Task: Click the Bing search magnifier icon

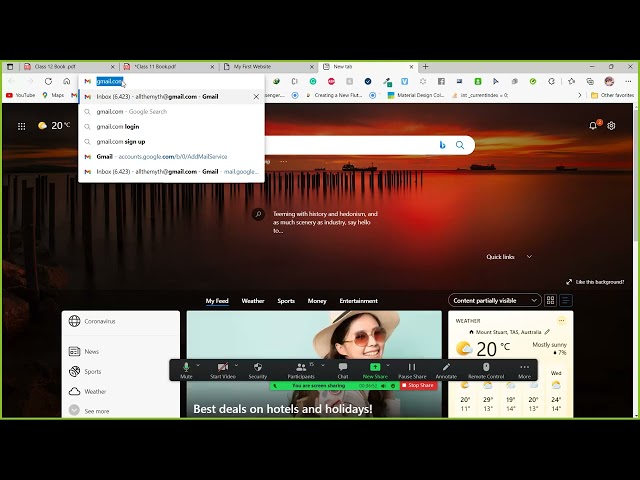Action: (x=460, y=145)
